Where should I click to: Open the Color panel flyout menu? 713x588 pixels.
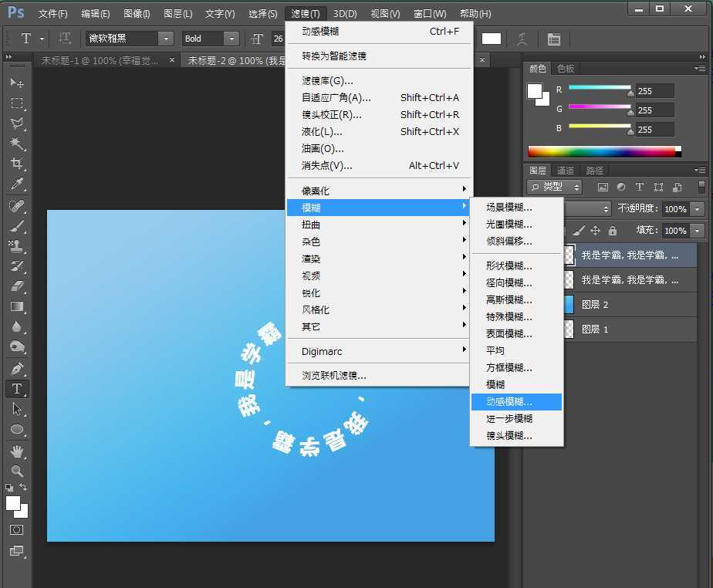tap(700, 68)
